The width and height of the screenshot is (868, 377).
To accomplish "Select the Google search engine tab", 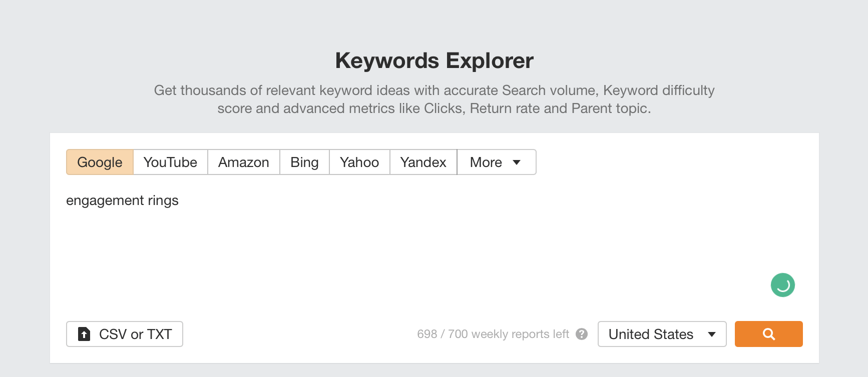I will click(99, 162).
